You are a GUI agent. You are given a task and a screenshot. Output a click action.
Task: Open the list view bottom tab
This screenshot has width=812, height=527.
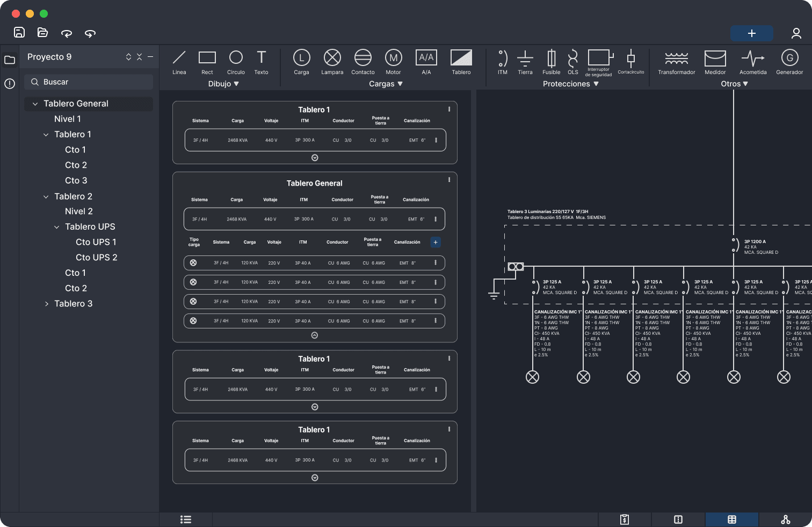click(x=186, y=519)
